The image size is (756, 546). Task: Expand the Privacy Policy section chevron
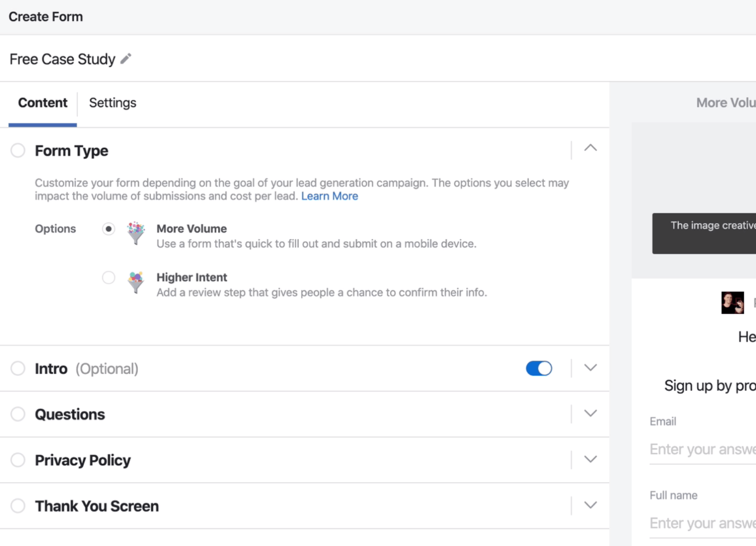click(x=590, y=460)
